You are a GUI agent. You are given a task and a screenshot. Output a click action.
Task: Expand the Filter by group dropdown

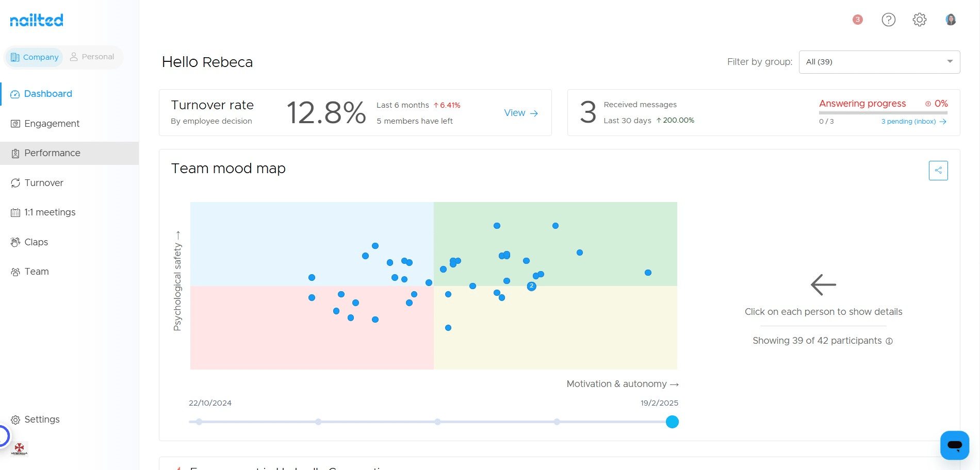point(950,61)
